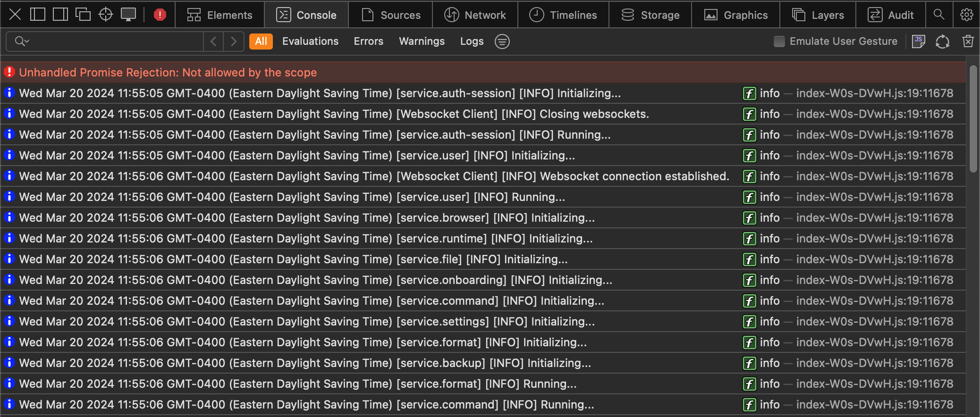
Task: Enable Emulate User Gesture checkbox
Action: pyautogui.click(x=779, y=42)
